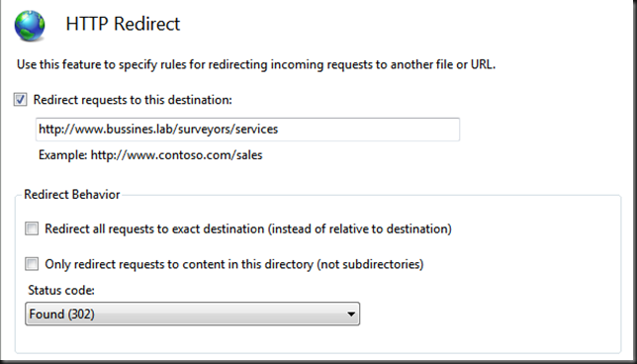Click the HTTP Redirect globe icon

pos(30,26)
